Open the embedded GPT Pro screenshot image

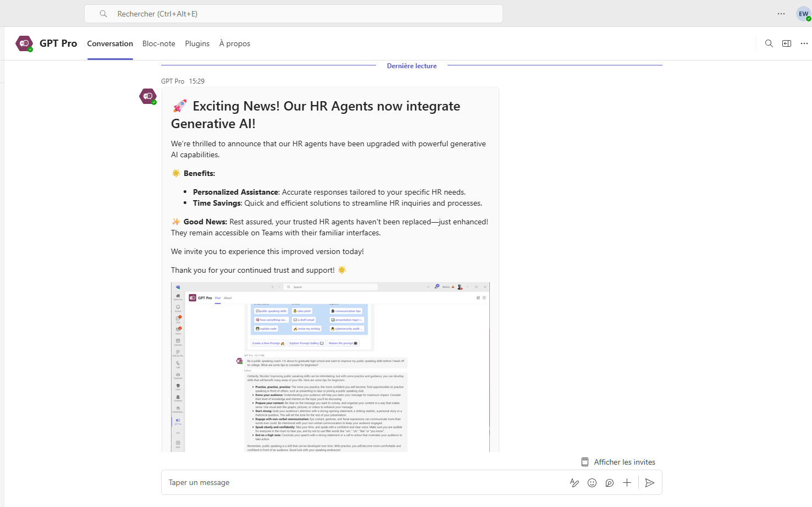click(330, 367)
